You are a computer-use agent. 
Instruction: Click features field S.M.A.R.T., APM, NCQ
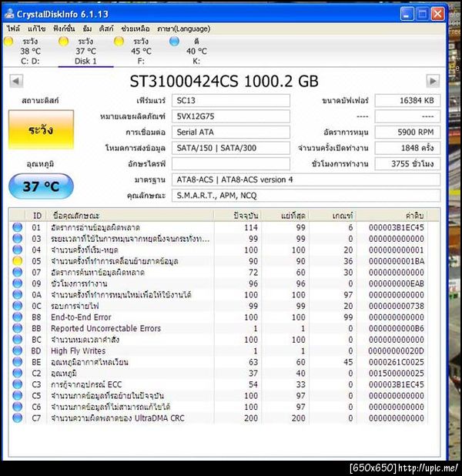(306, 196)
